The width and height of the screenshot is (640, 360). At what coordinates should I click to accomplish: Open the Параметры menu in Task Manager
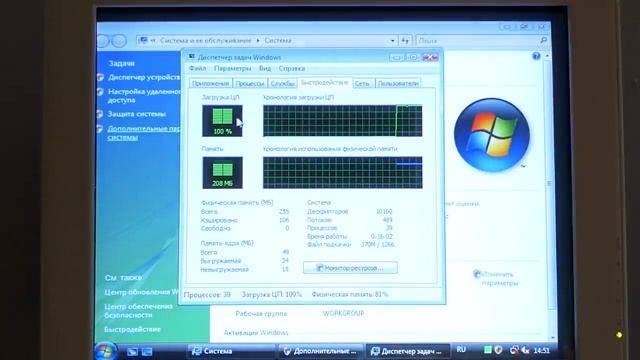[x=232, y=69]
